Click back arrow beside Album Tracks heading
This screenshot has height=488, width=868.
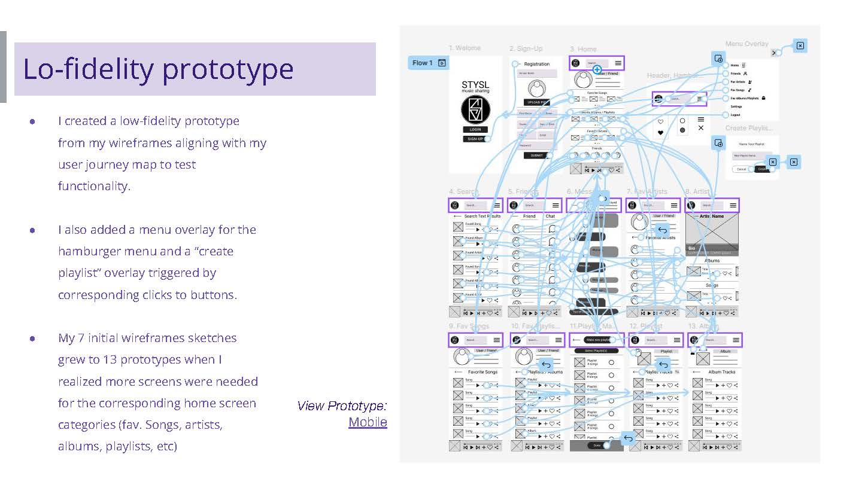[696, 372]
